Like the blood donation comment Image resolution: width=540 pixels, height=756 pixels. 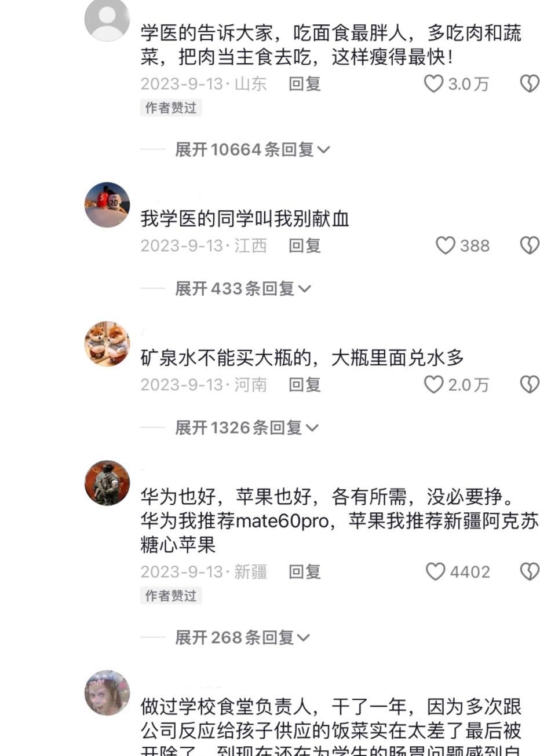445,245
